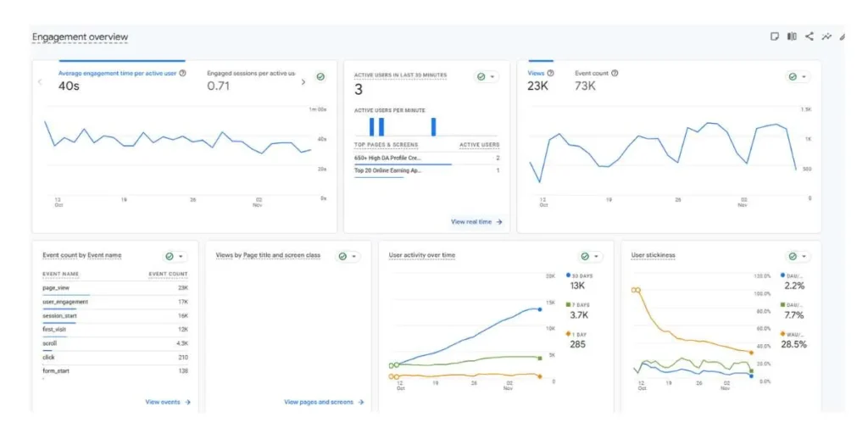
Task: Click help icon beside Average engagement time
Action: tap(183, 74)
